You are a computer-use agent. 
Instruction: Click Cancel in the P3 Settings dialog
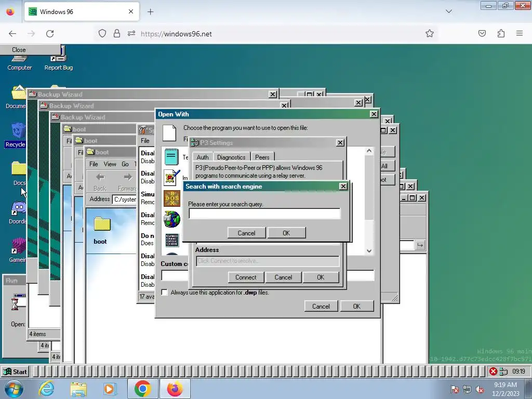pos(283,277)
